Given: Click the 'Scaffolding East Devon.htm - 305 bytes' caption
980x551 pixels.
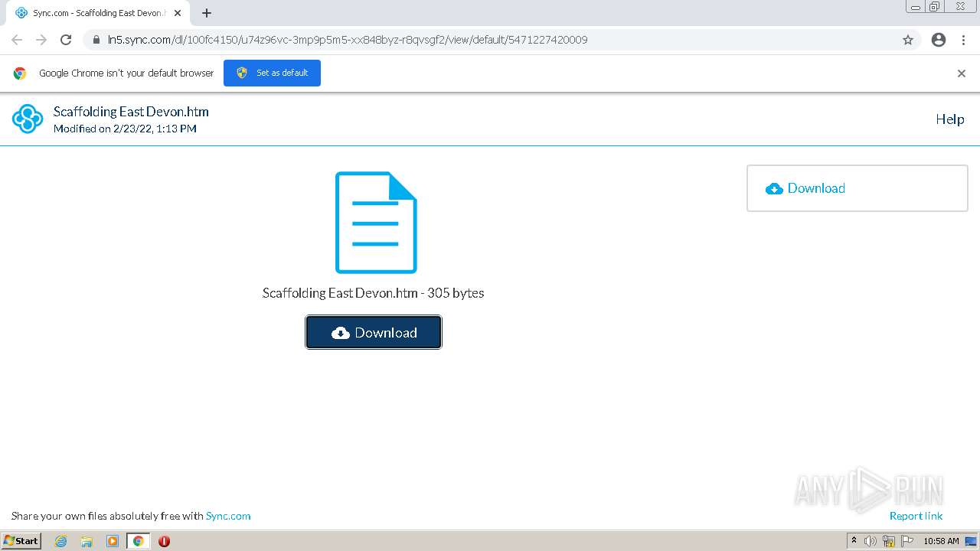Looking at the screenshot, I should click(373, 293).
